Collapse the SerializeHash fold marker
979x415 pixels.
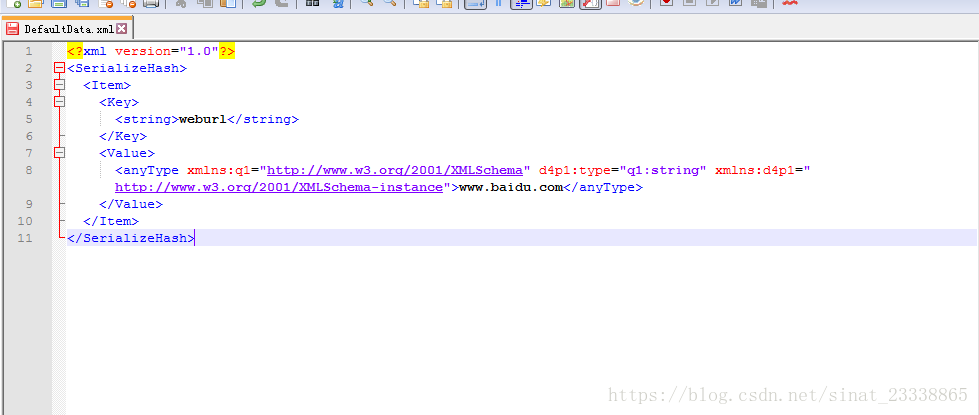tap(59, 68)
